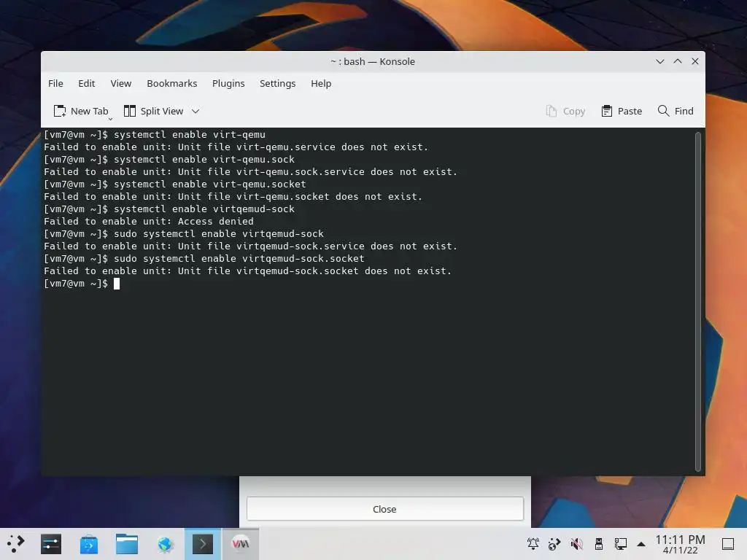Click the terminal line 'Failed to enable unit: Access denied'
747x560 pixels.
click(x=149, y=222)
